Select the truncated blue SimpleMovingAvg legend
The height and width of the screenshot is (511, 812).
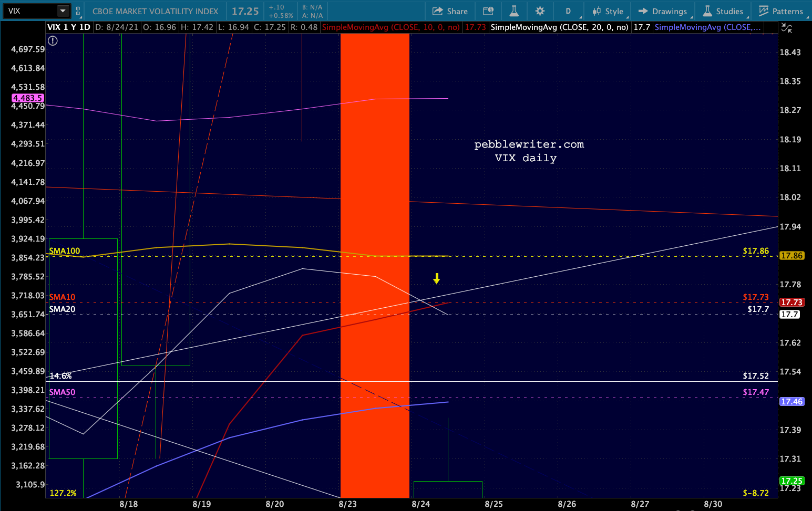click(x=707, y=27)
